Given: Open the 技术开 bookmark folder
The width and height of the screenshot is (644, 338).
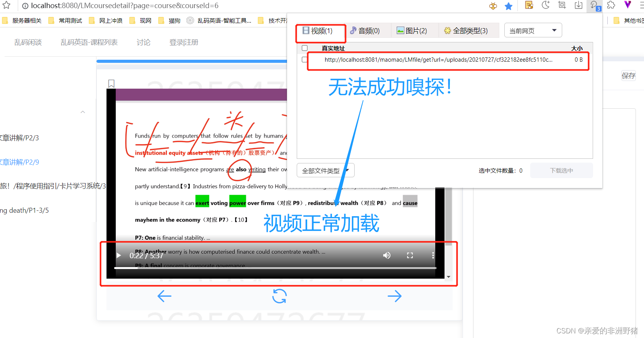Looking at the screenshot, I should click(273, 21).
